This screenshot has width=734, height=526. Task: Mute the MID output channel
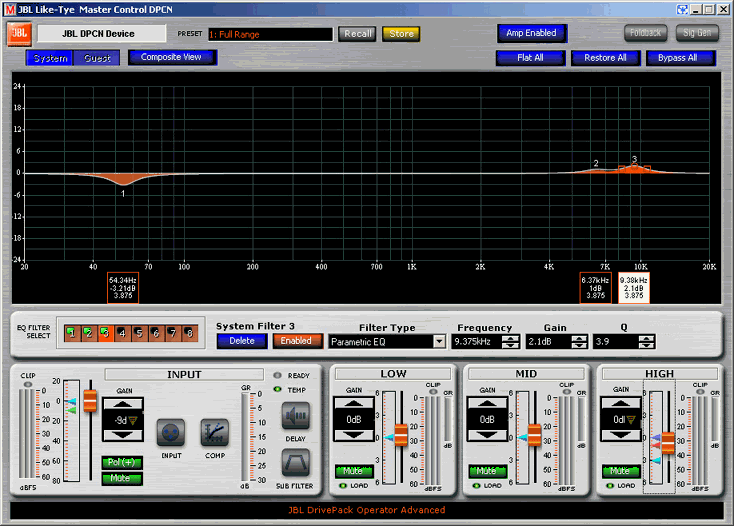pyautogui.click(x=487, y=471)
